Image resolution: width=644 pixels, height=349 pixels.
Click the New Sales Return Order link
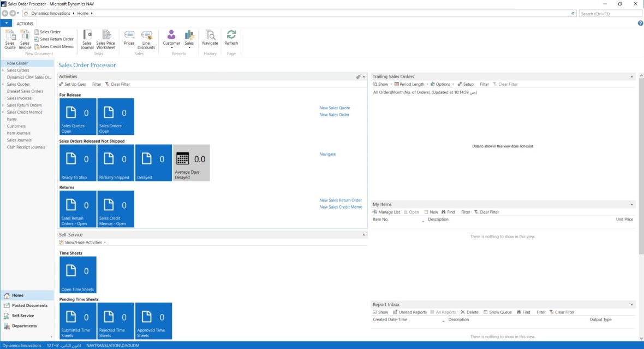pyautogui.click(x=341, y=200)
